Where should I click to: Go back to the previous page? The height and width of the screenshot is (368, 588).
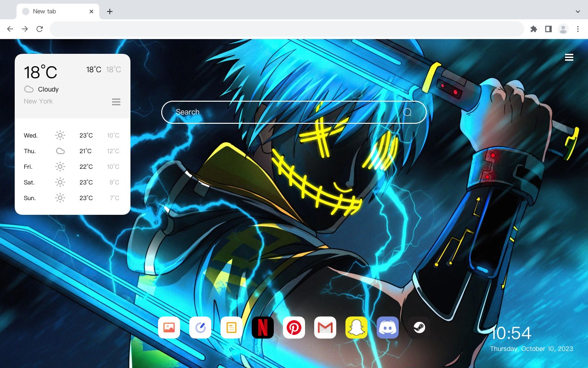10,29
